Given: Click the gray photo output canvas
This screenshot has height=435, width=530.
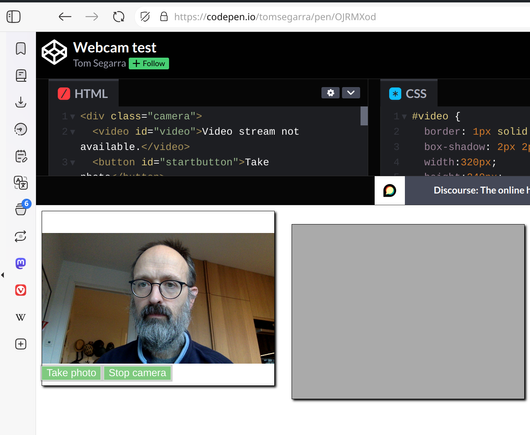Looking at the screenshot, I should [x=408, y=312].
